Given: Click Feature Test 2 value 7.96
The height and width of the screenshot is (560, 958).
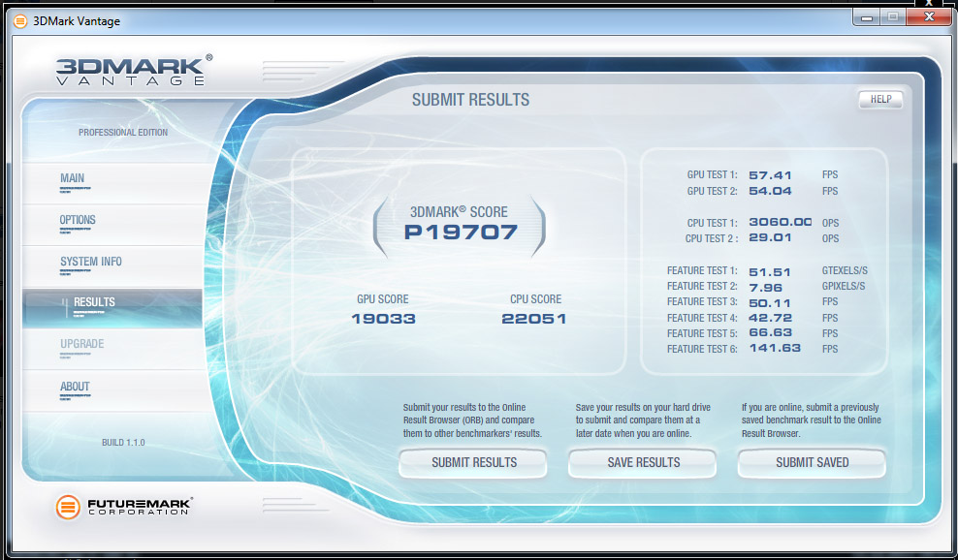Looking at the screenshot, I should click(x=766, y=287).
